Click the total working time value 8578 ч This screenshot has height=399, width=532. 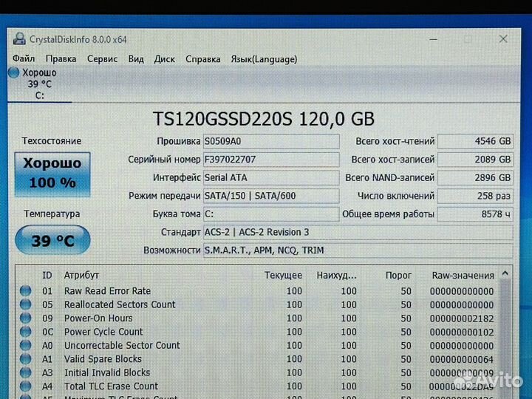(x=475, y=214)
